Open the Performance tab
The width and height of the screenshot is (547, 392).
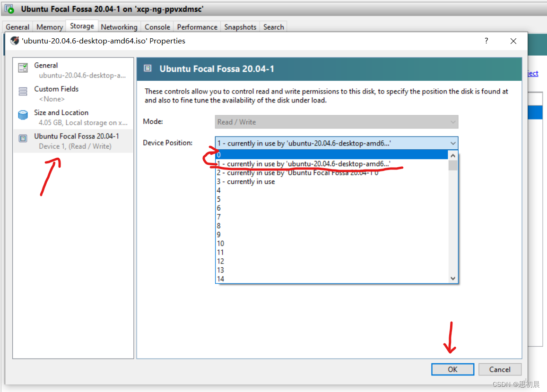point(197,27)
